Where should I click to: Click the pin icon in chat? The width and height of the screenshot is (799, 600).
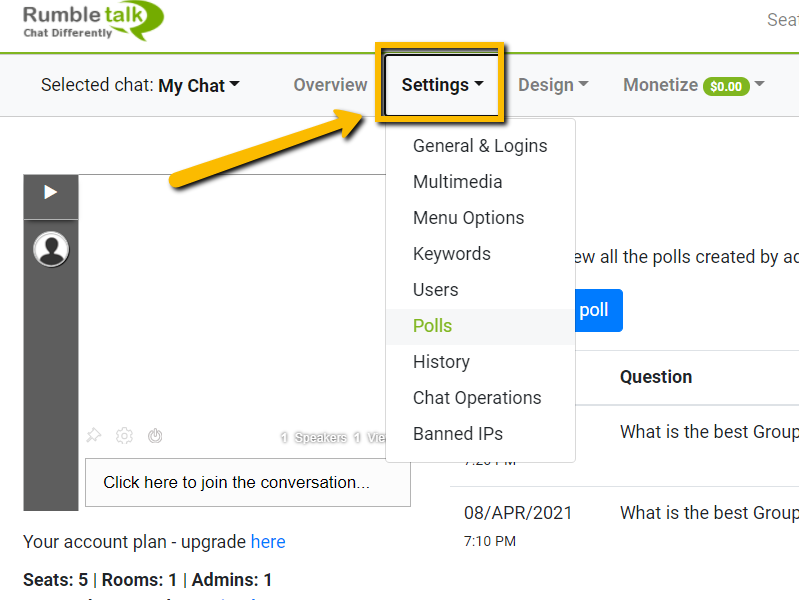tap(93, 435)
